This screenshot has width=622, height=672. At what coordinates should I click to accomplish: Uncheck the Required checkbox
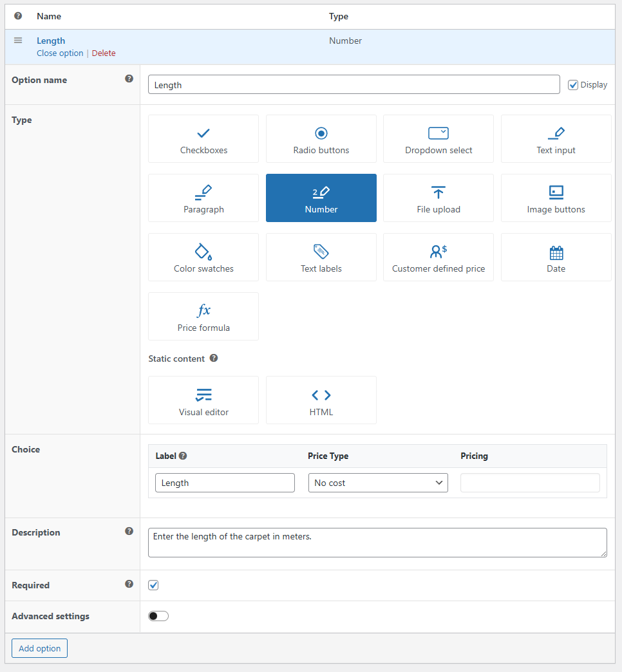pos(153,585)
